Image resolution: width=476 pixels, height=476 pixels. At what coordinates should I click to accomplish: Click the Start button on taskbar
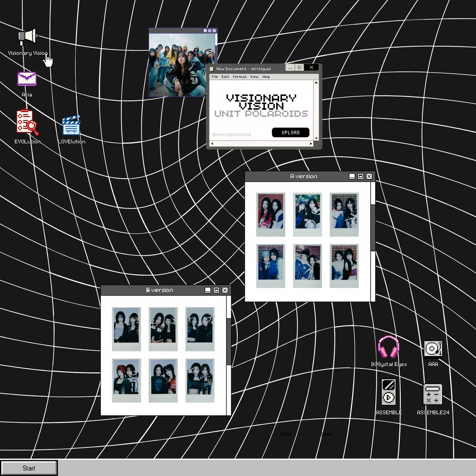[x=29, y=468]
